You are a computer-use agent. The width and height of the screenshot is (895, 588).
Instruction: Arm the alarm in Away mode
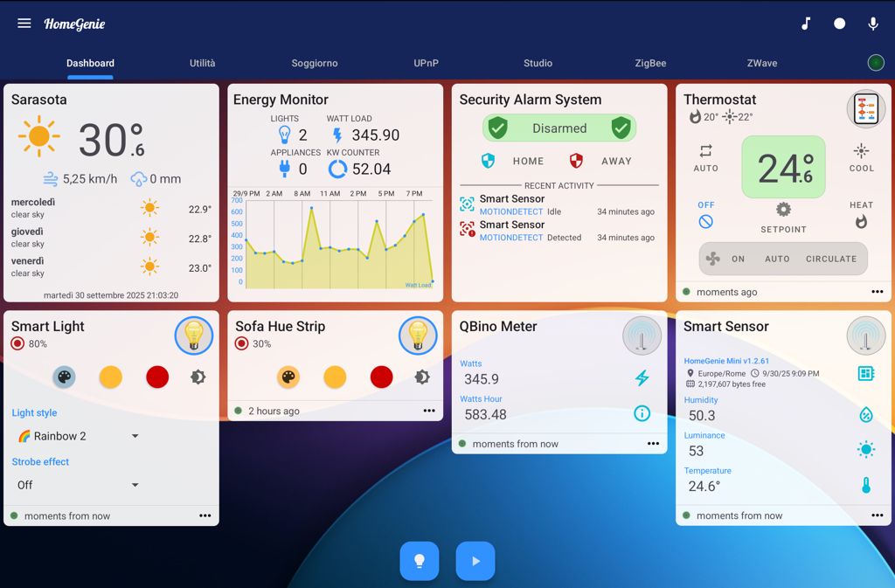pyautogui.click(x=601, y=161)
